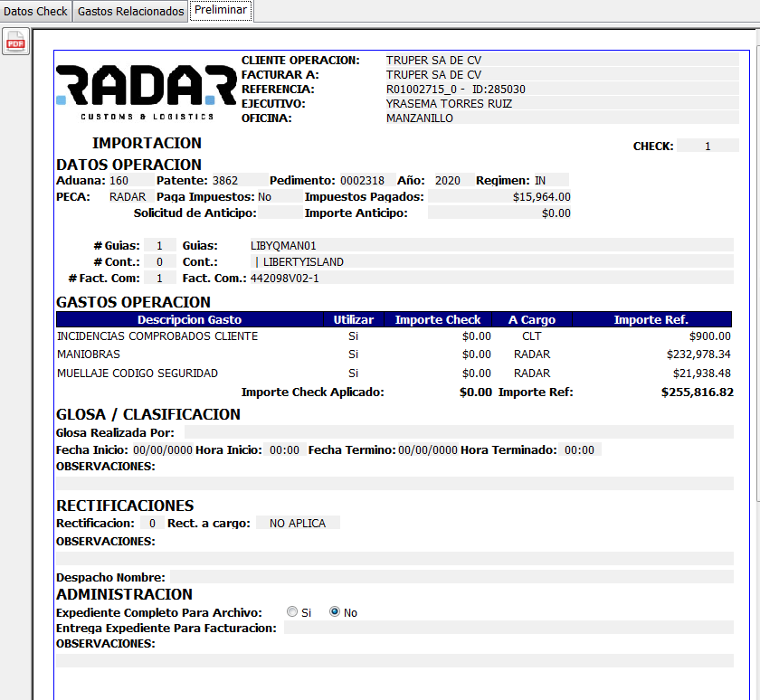Click the MUELLAJE CODIGO SEGURIDAD row
This screenshot has height=700, width=760.
coord(394,373)
